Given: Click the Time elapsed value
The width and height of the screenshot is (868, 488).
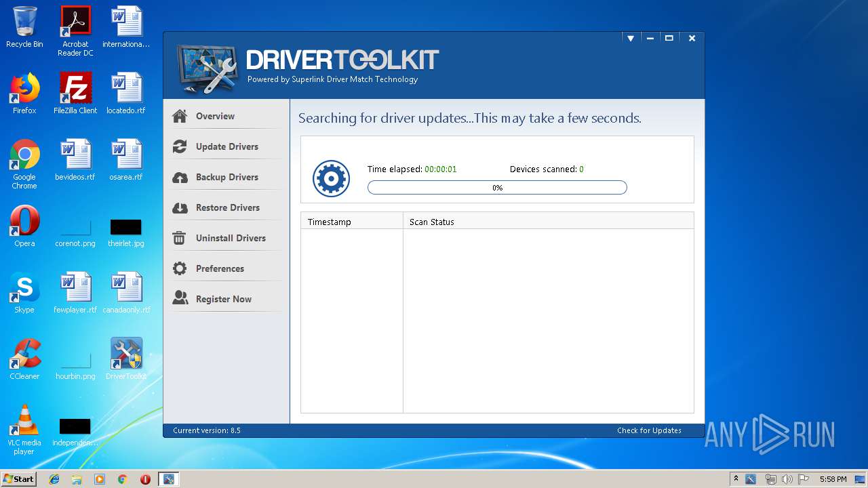Looking at the screenshot, I should tap(441, 169).
